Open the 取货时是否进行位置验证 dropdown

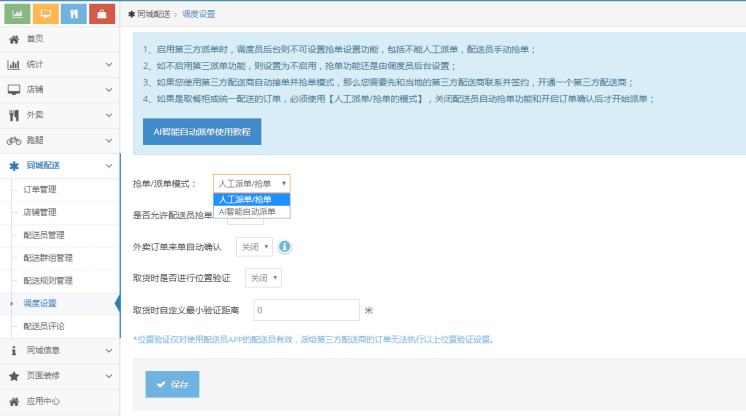(264, 278)
